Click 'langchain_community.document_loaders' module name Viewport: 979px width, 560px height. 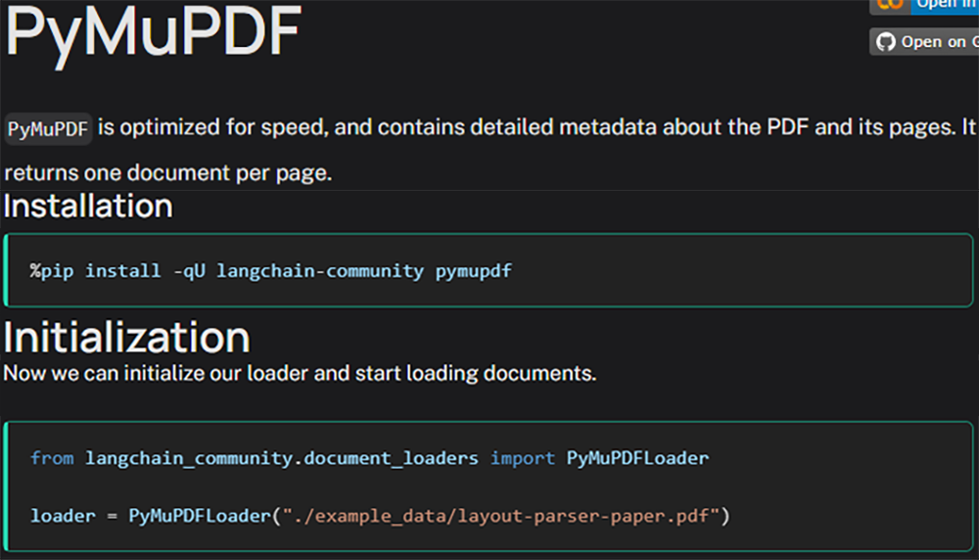tap(282, 458)
